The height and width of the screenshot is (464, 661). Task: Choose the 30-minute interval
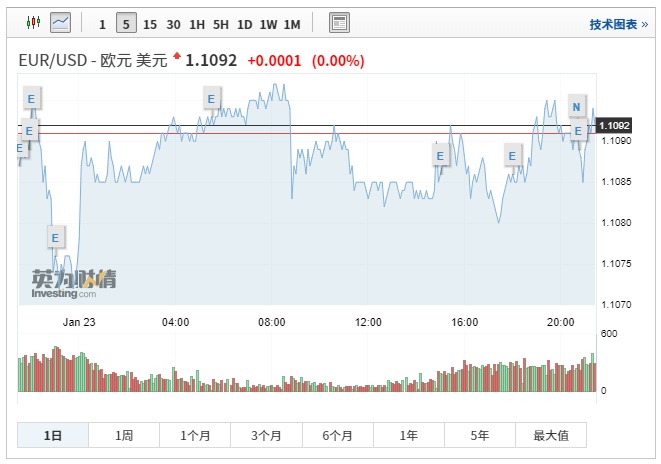tap(174, 24)
